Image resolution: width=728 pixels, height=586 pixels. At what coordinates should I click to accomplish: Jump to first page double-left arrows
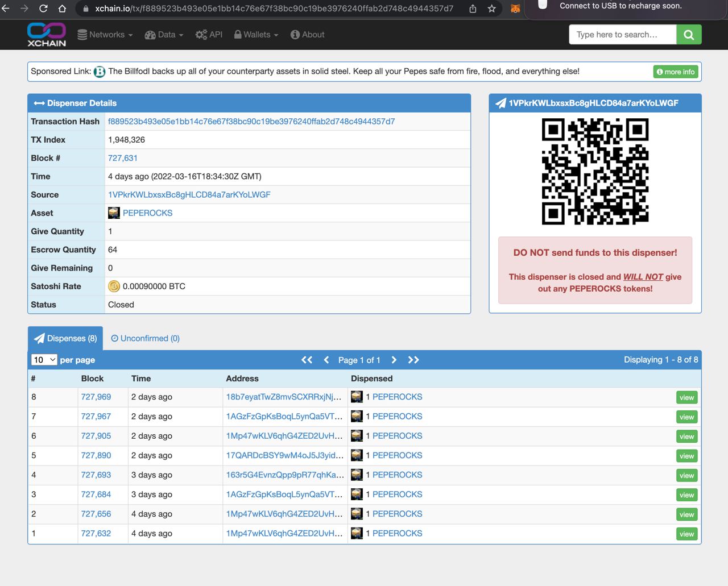(x=307, y=360)
